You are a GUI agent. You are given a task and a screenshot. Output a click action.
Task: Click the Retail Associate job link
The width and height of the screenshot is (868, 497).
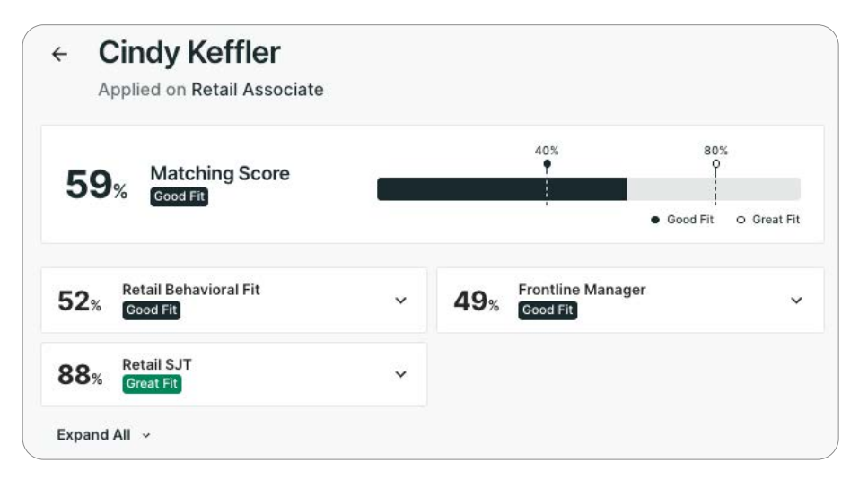(x=258, y=90)
